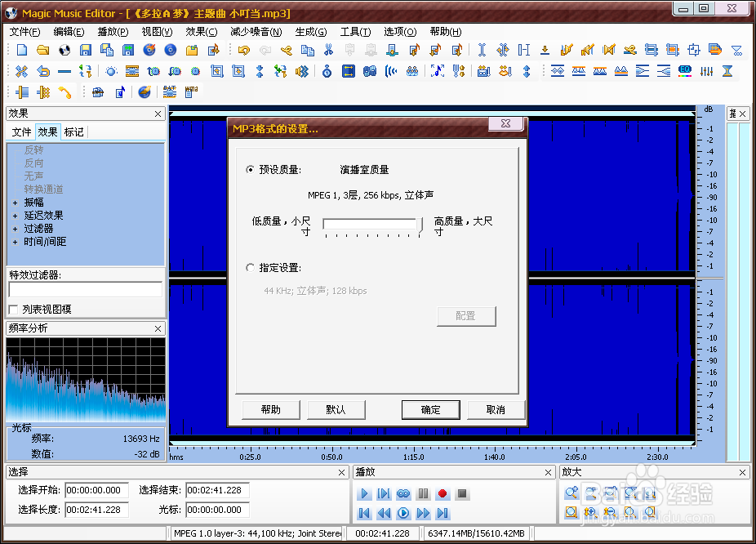756x544 pixels.
Task: Click the red Record button
Action: [x=442, y=494]
